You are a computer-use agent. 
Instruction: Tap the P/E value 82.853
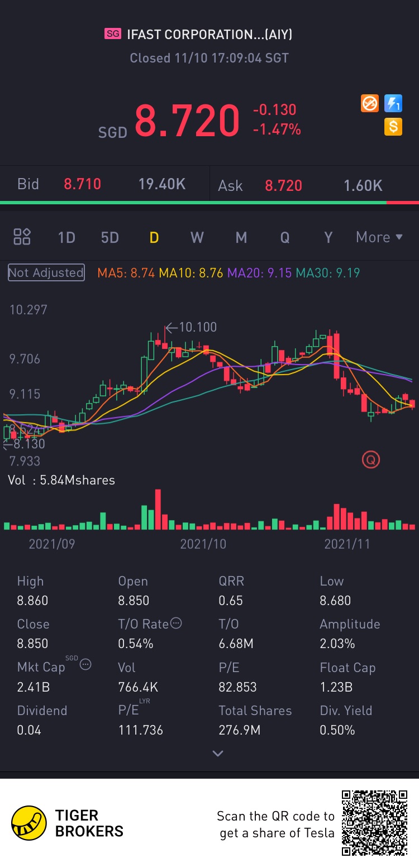[x=237, y=687]
